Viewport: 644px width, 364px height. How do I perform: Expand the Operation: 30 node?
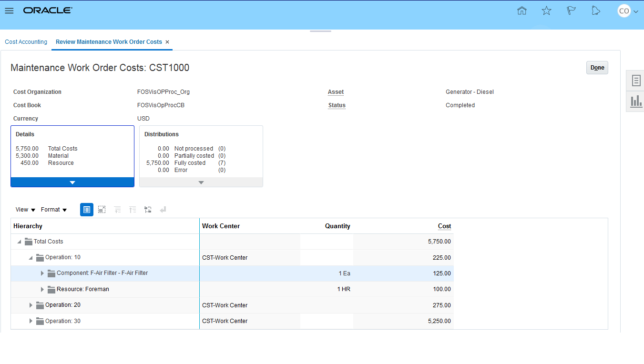click(x=31, y=321)
